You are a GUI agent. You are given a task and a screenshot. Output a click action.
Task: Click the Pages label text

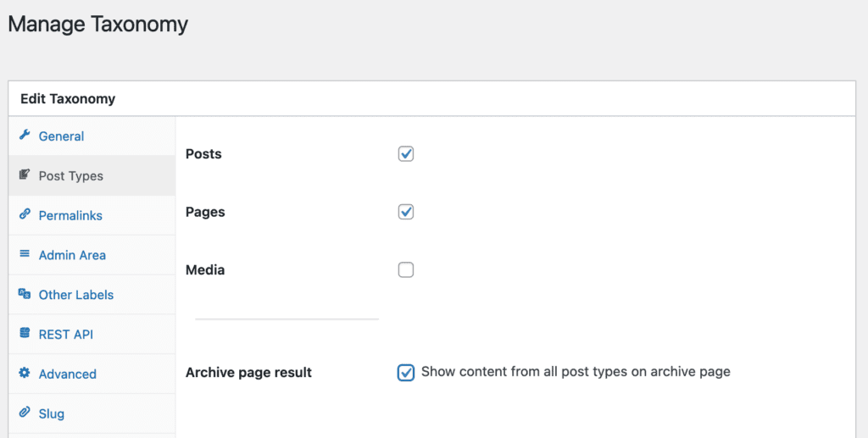click(x=205, y=213)
